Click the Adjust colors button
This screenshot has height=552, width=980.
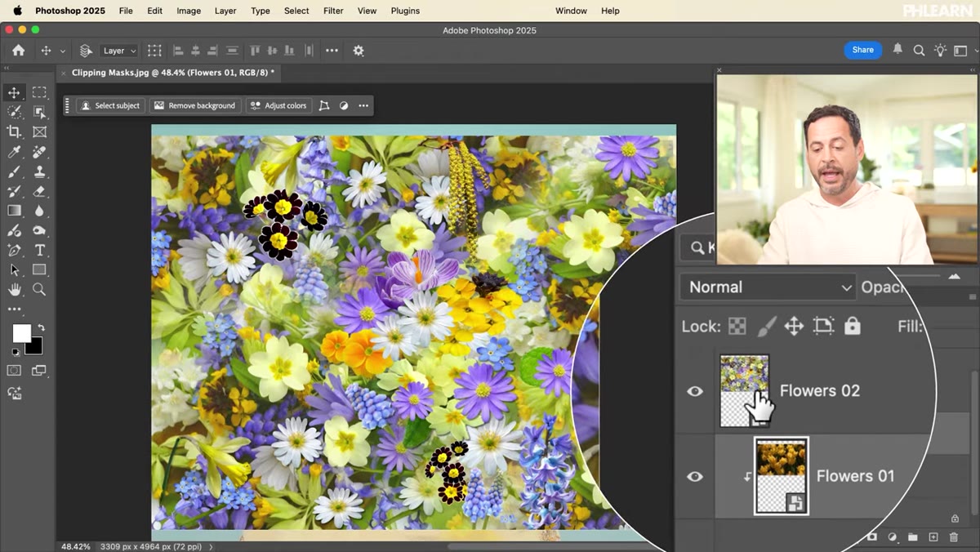(278, 105)
